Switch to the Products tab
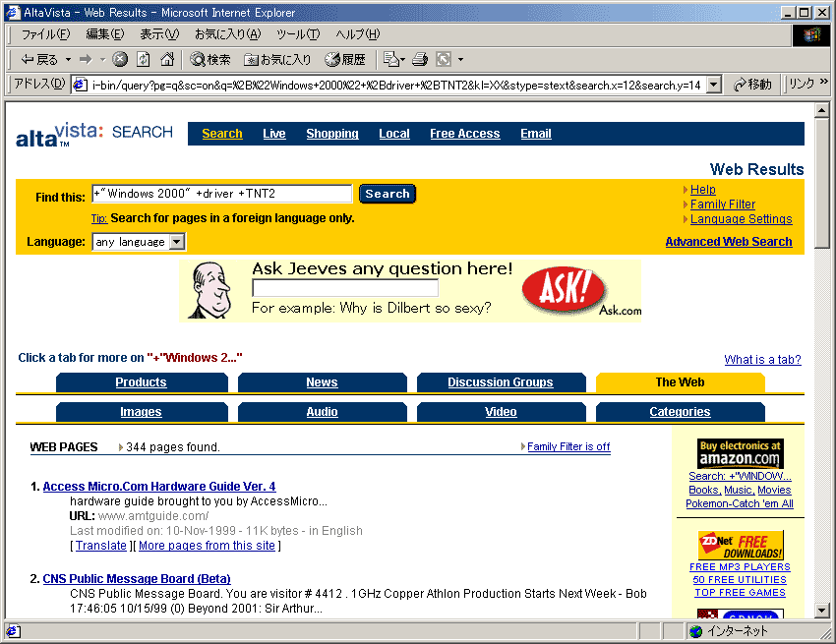The width and height of the screenshot is (836, 644). click(x=142, y=382)
